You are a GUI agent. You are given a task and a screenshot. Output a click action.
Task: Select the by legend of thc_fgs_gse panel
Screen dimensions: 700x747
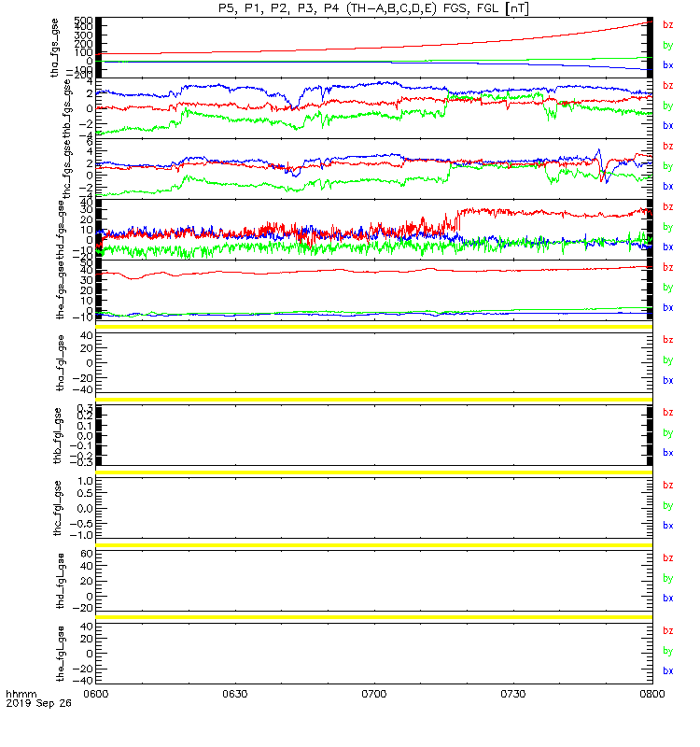pyautogui.click(x=668, y=167)
